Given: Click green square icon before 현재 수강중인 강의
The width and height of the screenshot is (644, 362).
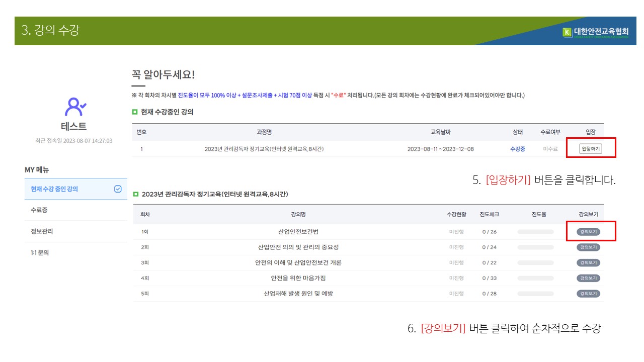Looking at the screenshot, I should 135,112.
